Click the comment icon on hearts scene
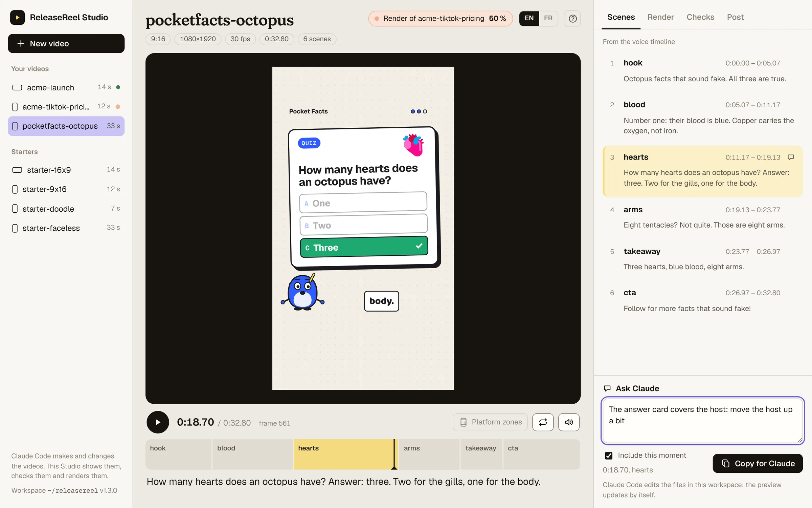The image size is (812, 508). pyautogui.click(x=791, y=157)
